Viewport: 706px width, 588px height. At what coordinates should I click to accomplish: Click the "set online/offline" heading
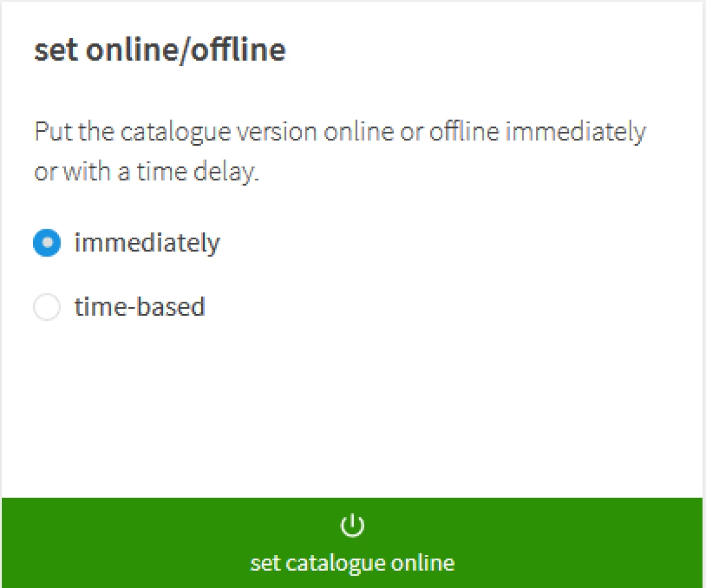160,51
